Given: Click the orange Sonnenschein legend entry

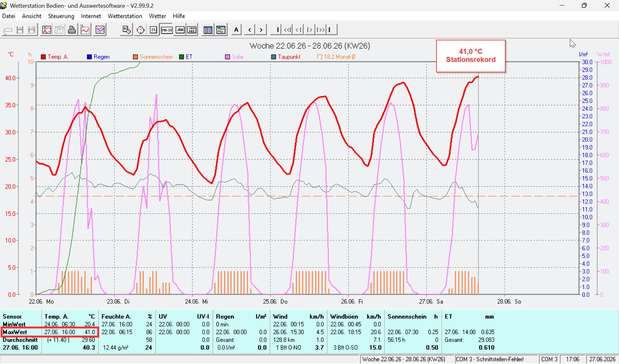Looking at the screenshot, I should coord(153,57).
